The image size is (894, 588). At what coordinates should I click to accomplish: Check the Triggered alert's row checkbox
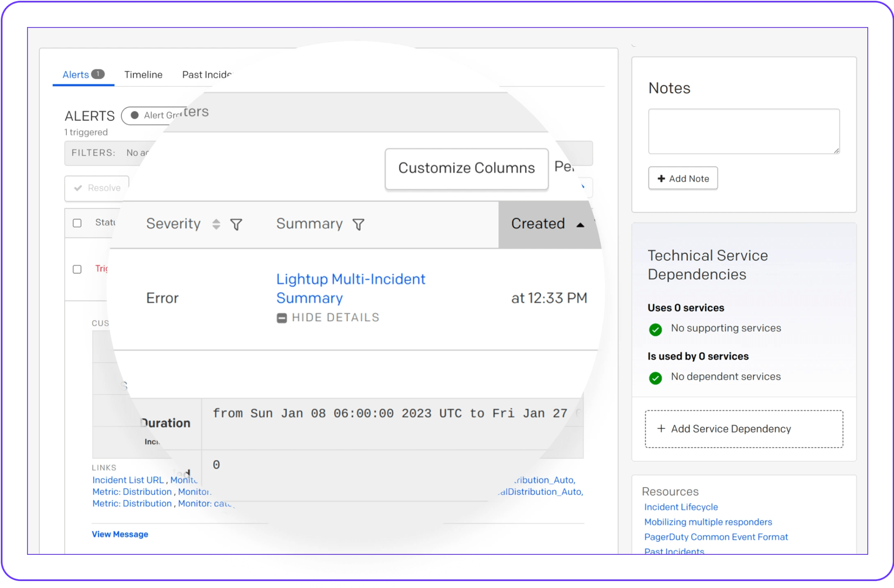click(77, 269)
